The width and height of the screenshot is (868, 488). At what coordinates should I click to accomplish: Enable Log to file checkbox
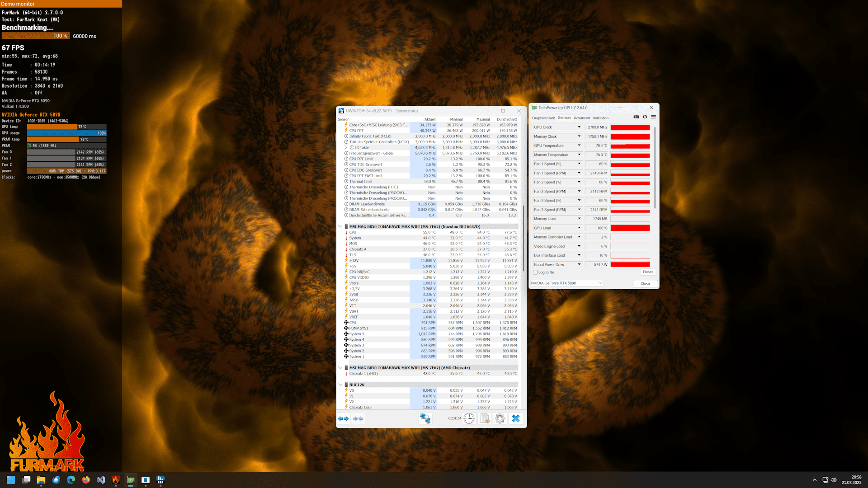[x=536, y=272]
